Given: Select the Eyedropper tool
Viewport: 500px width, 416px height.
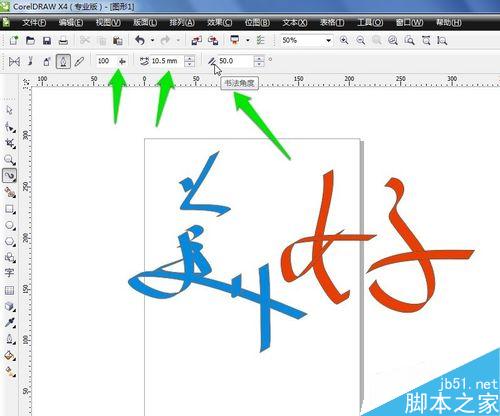Looking at the screenshot, I should pos(10,322).
